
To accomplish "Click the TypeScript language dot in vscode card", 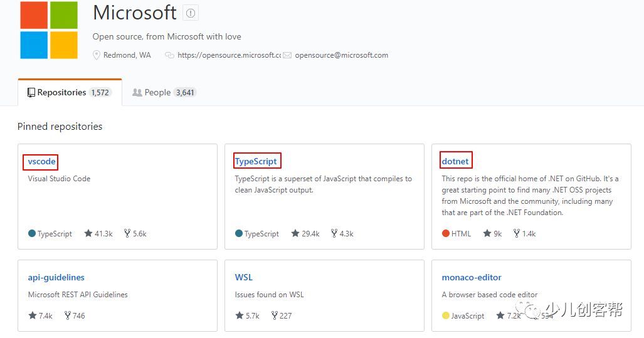I will click(32, 233).
